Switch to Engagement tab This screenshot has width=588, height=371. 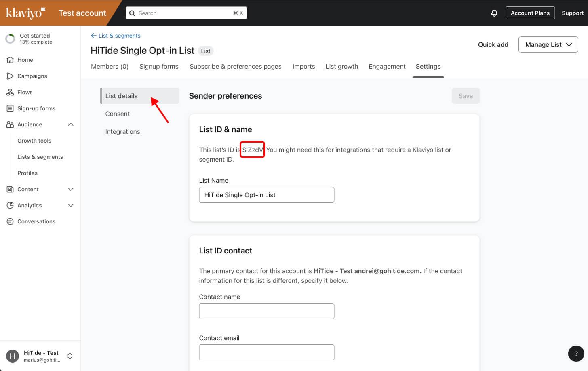387,67
